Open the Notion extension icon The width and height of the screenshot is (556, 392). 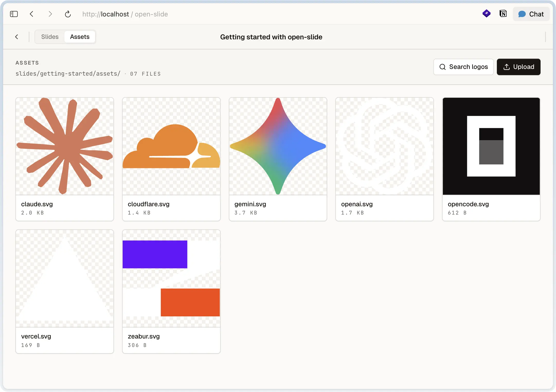(x=503, y=14)
